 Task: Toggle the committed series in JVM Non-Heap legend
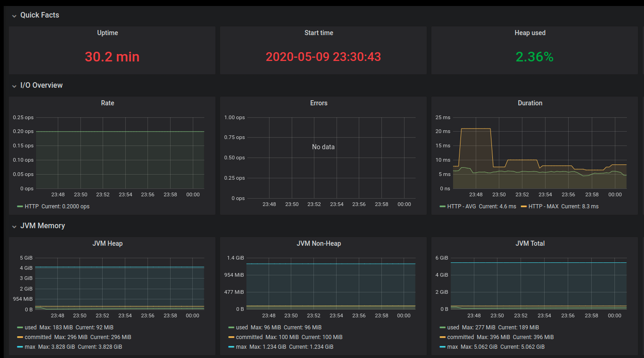248,337
